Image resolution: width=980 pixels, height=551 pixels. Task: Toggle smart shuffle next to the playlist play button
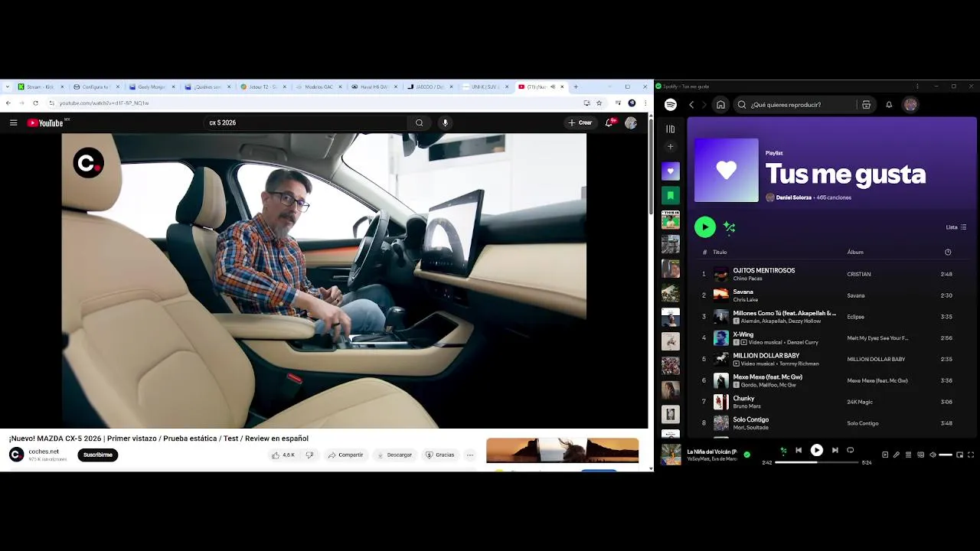(729, 227)
